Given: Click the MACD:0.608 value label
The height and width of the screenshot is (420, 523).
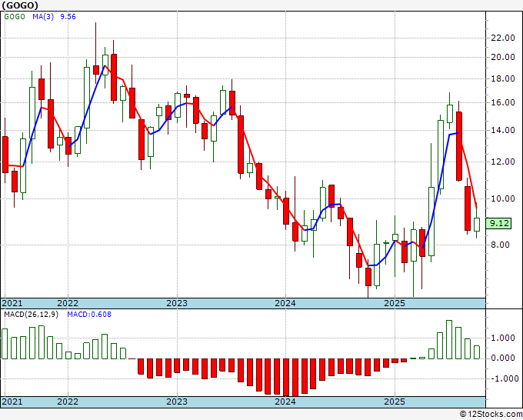Looking at the screenshot, I should point(89,315).
